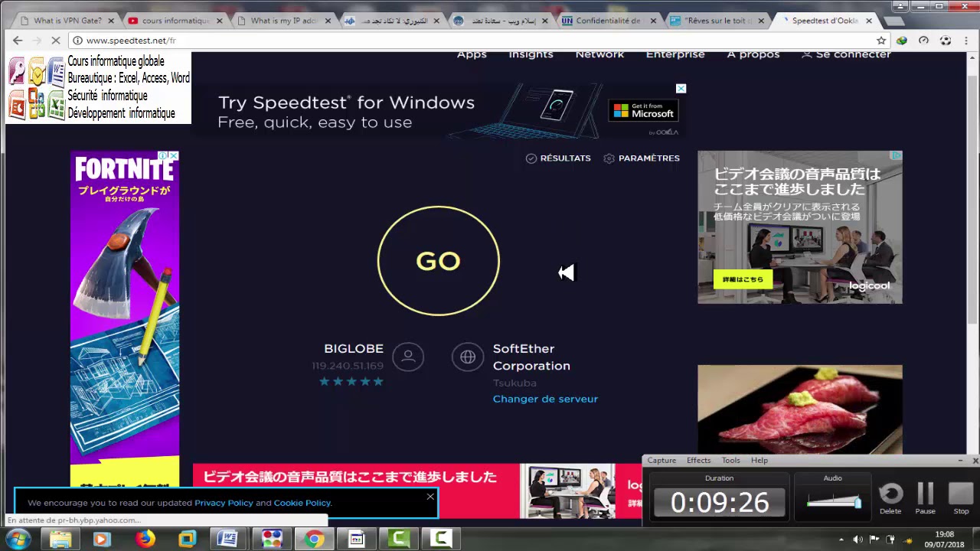Click the Privacy Policy link
The height and width of the screenshot is (551, 980).
click(224, 503)
